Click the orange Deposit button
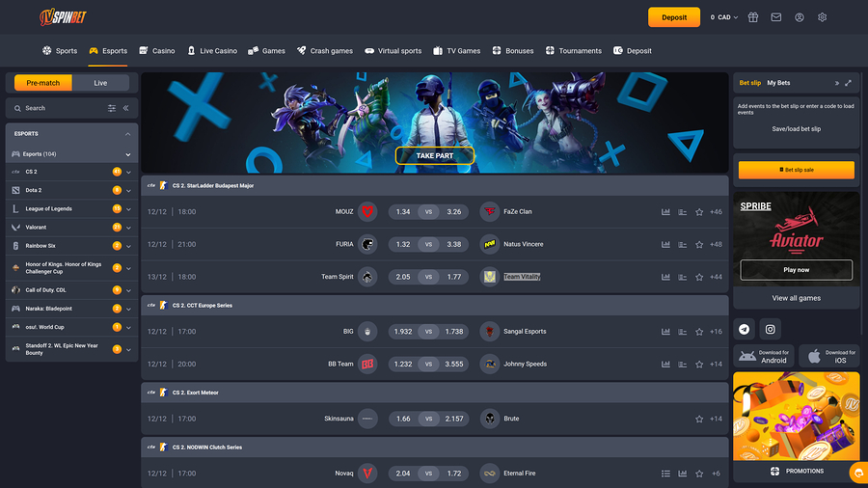This screenshot has width=868, height=488. coord(674,17)
